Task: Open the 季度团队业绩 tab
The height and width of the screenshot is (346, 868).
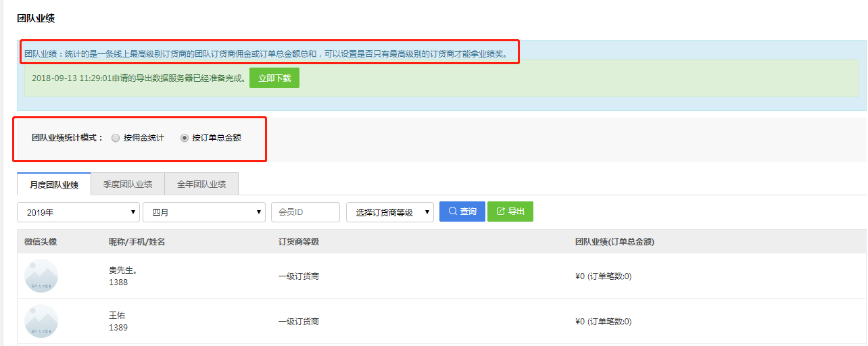Action: pos(127,184)
